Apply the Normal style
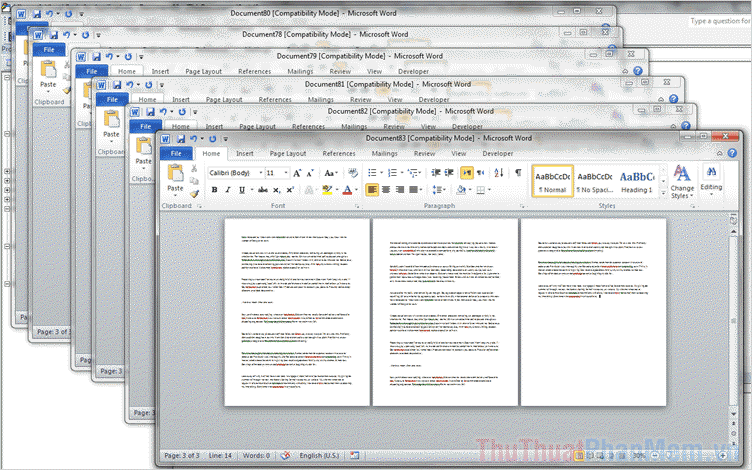 (x=552, y=181)
